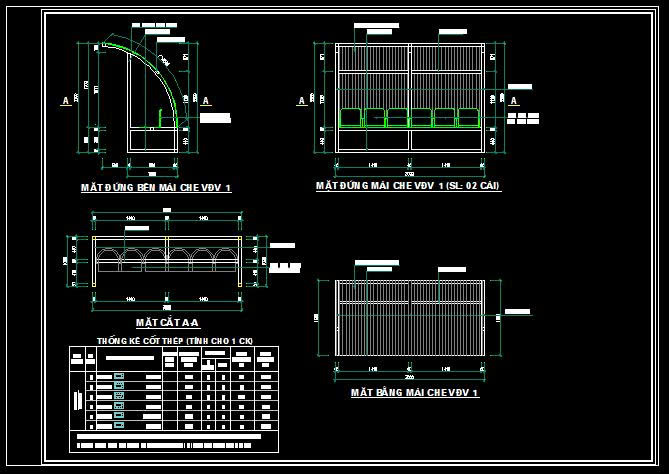
Task: Select the 'MẶT CẮT A-A' title text
Action: [x=168, y=323]
